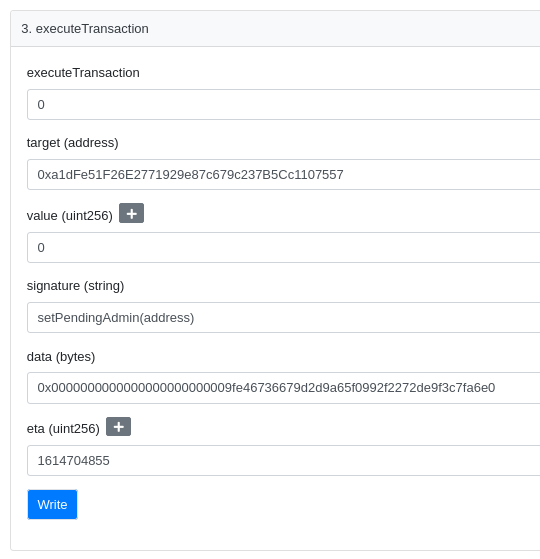Select the value (uint256) input field

tap(284, 247)
